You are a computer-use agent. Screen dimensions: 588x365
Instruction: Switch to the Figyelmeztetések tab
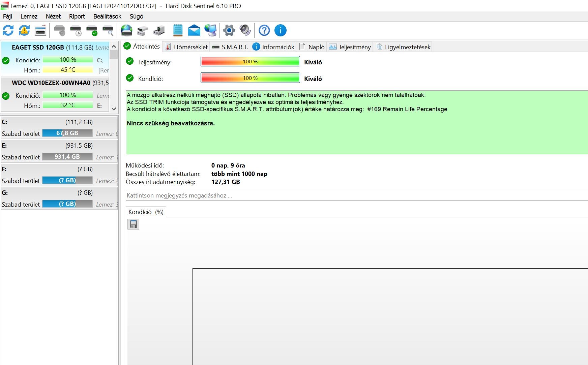click(403, 47)
